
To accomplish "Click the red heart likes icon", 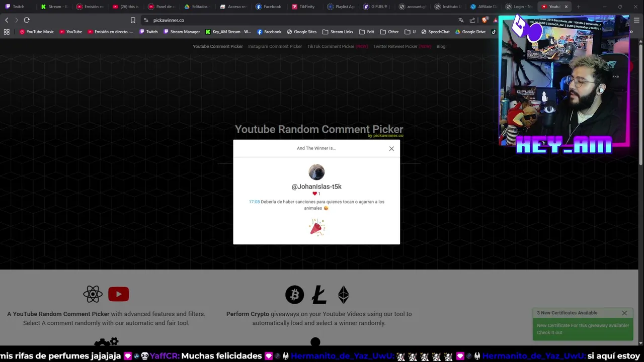I will point(315,194).
